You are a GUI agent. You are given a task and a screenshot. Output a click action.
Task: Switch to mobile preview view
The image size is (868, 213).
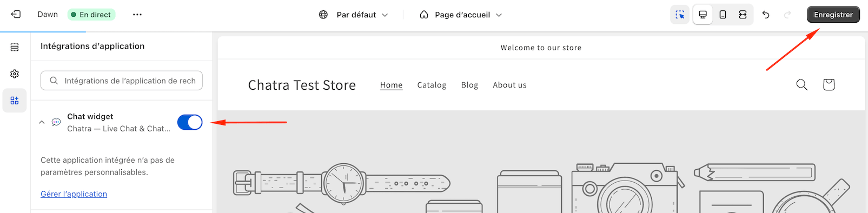(x=723, y=15)
